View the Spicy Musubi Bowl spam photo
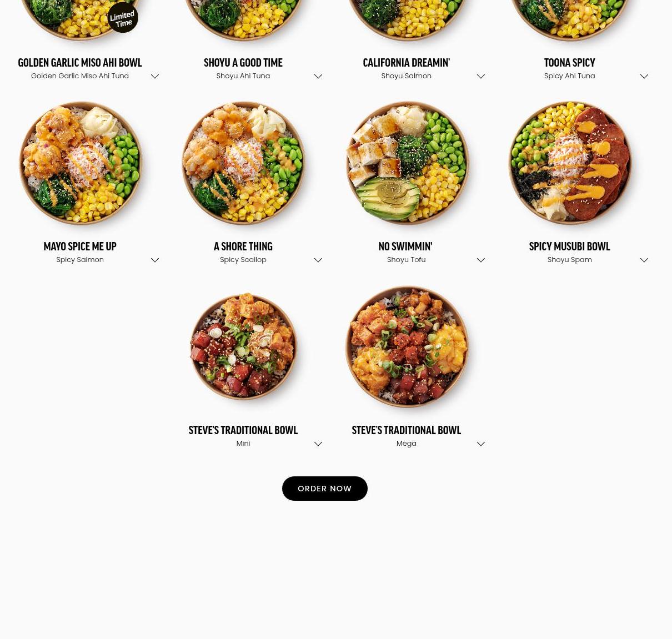The width and height of the screenshot is (672, 639). pyautogui.click(x=570, y=163)
